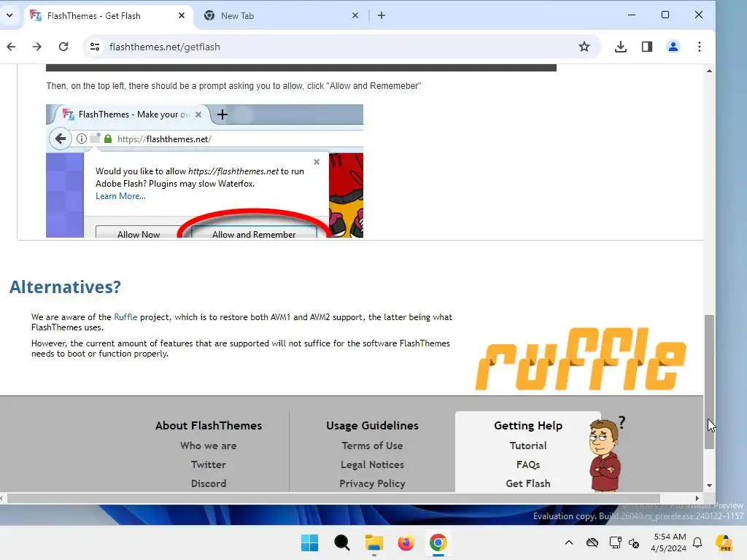The width and height of the screenshot is (747, 560).
Task: Click the Ruffle logo image
Action: (581, 359)
